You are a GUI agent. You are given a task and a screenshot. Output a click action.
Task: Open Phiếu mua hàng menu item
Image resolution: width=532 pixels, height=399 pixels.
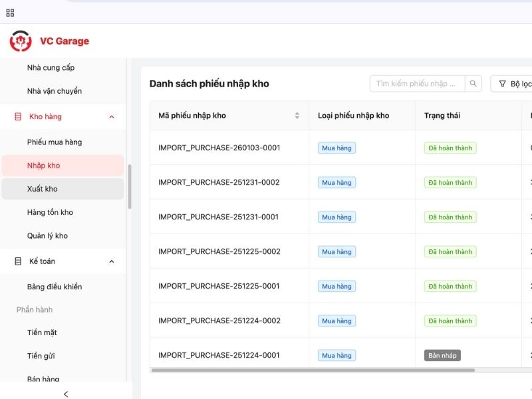click(55, 142)
